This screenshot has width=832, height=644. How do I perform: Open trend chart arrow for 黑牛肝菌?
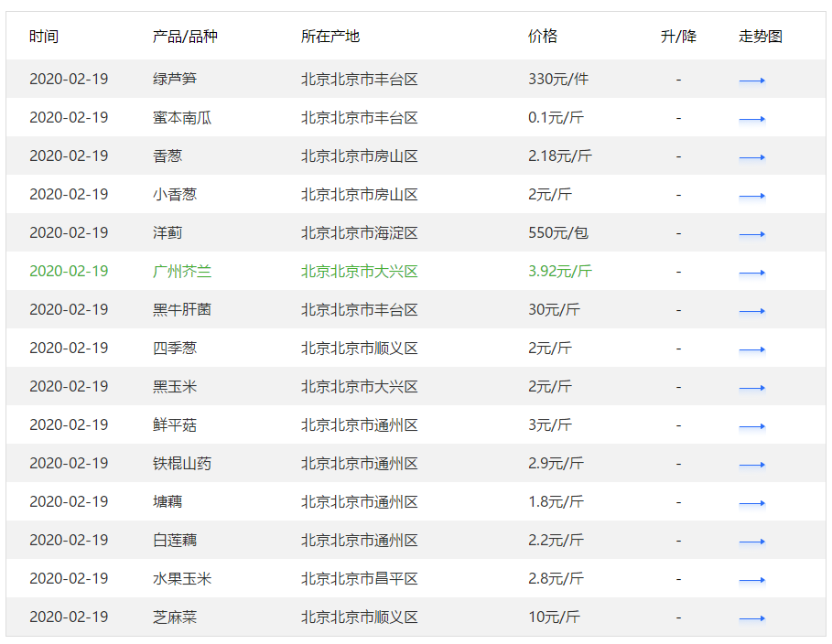coord(751,311)
